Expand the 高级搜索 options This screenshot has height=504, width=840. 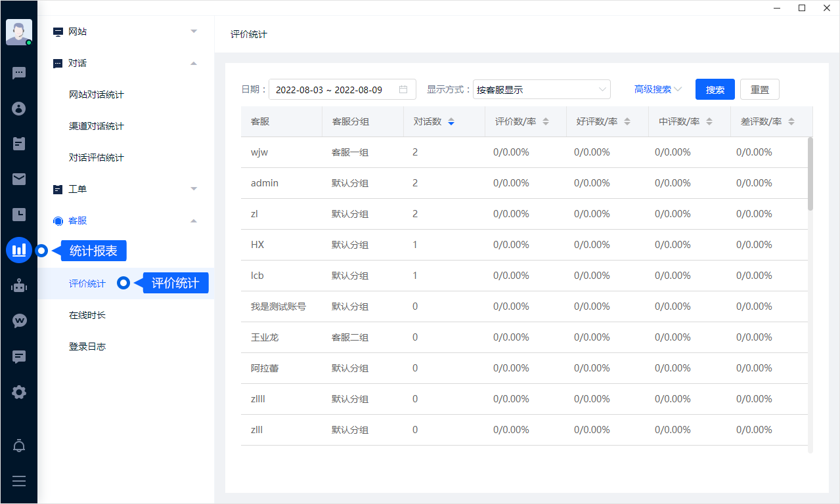click(658, 89)
